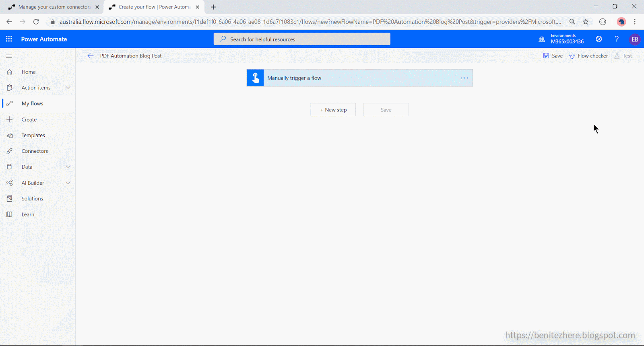Go back using the arrow beside flow name
This screenshot has height=346, width=644.
(x=91, y=56)
